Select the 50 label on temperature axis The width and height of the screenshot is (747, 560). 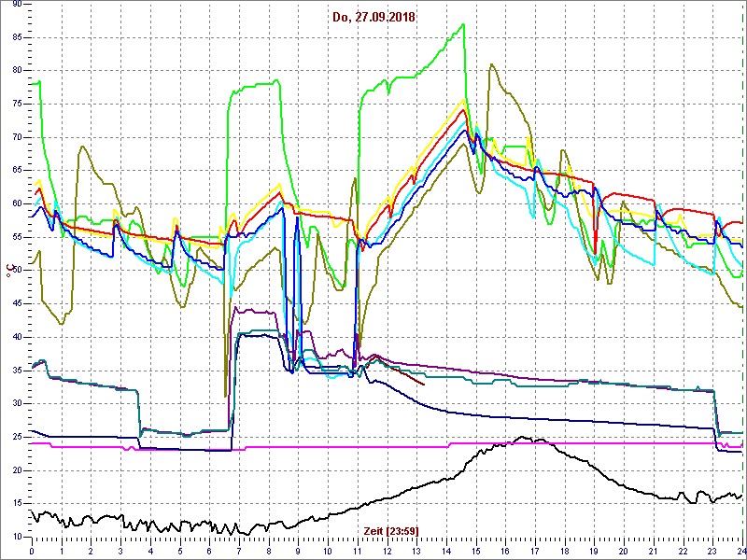coord(16,271)
